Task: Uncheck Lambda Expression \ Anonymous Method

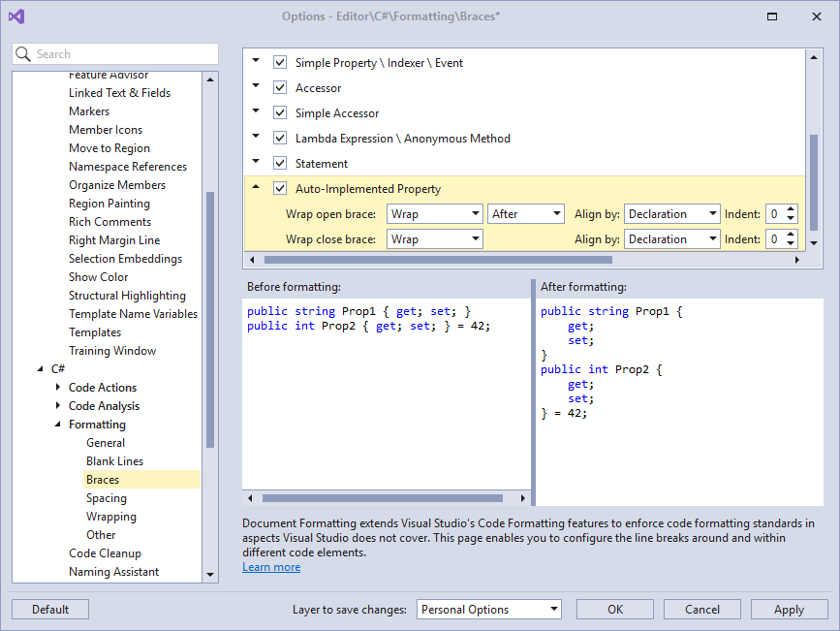Action: point(280,138)
